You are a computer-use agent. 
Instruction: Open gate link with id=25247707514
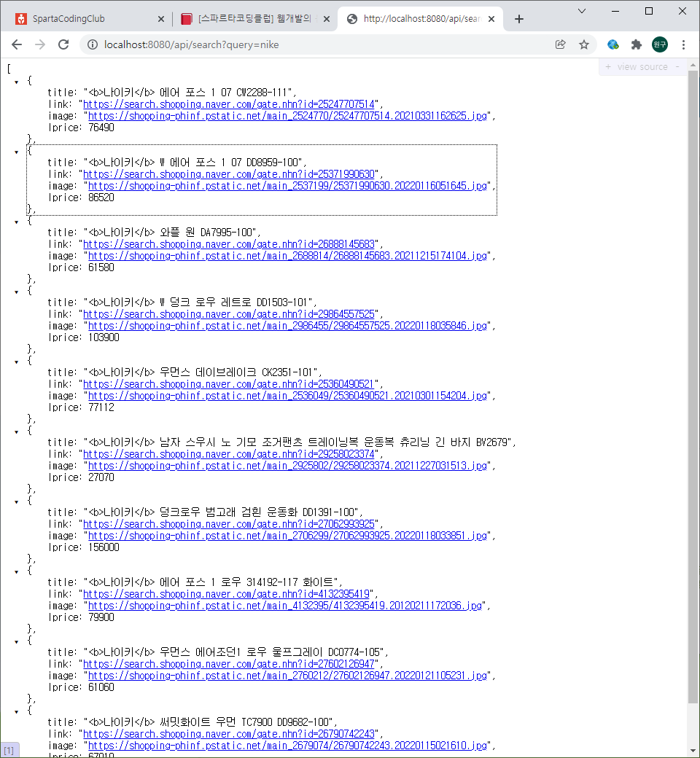pos(229,104)
